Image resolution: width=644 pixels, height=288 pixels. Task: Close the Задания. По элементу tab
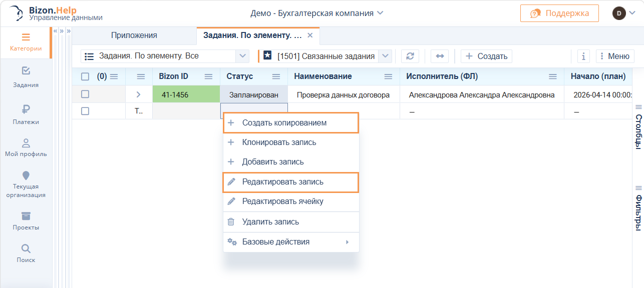pyautogui.click(x=310, y=35)
